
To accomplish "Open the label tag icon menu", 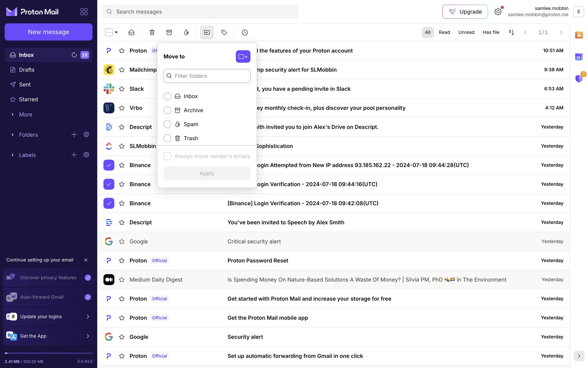I will tap(224, 32).
